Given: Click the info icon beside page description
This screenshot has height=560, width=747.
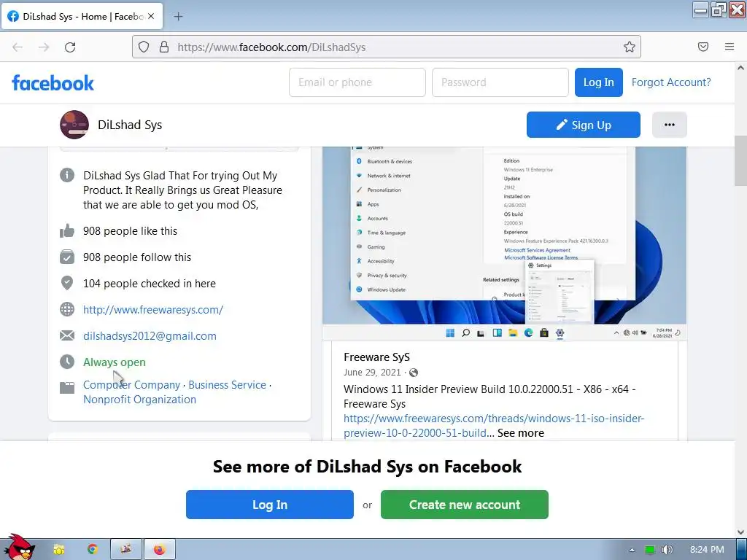Looking at the screenshot, I should coord(67,175).
